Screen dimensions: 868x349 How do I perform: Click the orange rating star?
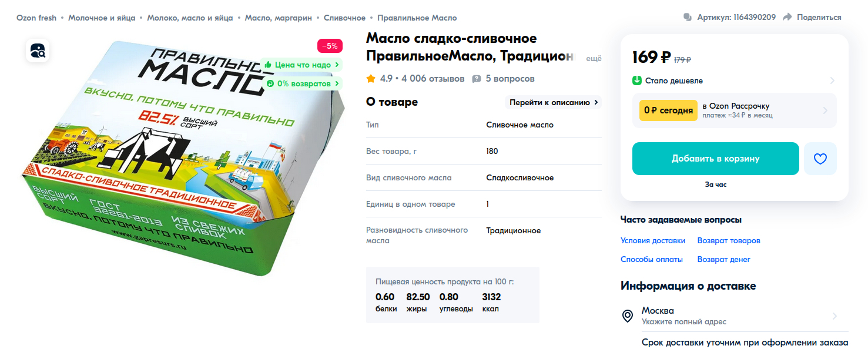[x=371, y=79]
